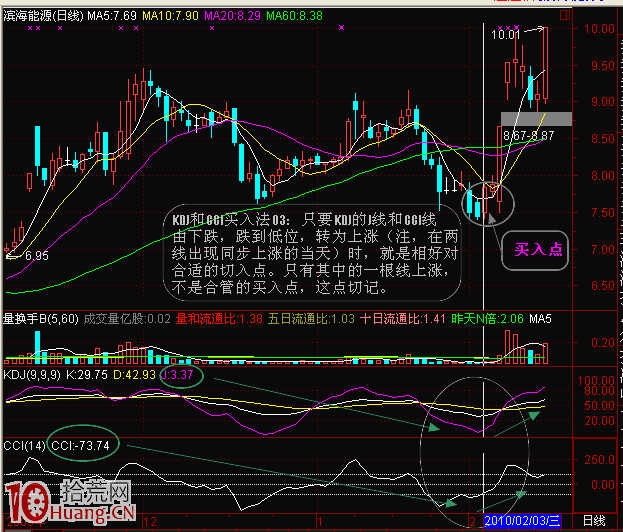Click the 昨天N倍:2.06 value
The image size is (623, 532).
(488, 319)
